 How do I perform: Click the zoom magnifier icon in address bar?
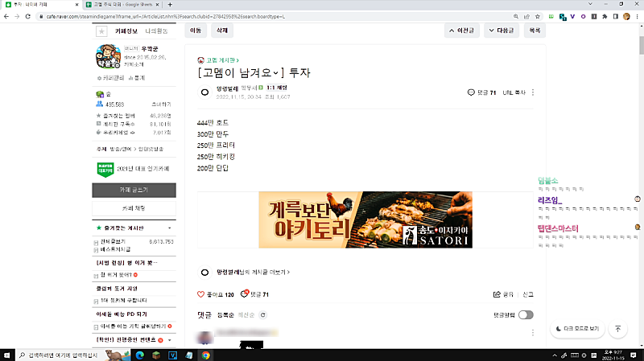pos(515,16)
